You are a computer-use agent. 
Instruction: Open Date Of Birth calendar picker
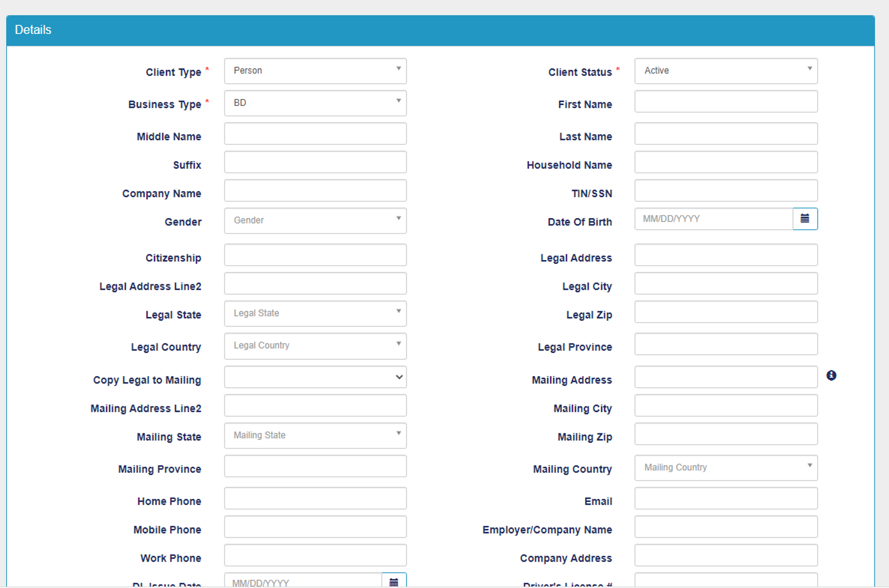[805, 219]
